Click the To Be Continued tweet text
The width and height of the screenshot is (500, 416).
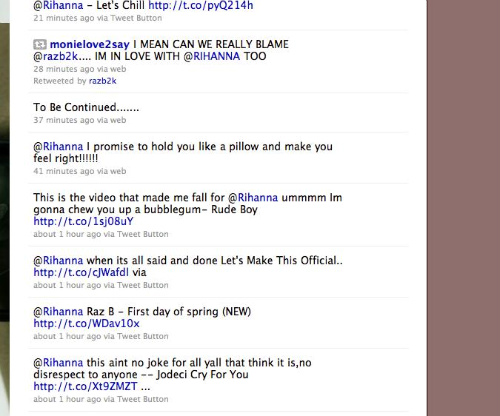point(86,107)
